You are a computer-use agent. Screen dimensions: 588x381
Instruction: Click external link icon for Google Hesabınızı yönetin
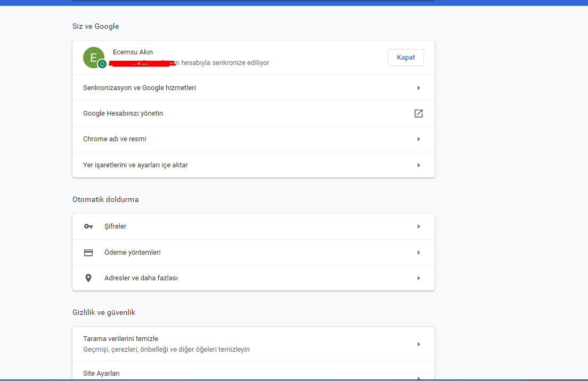pos(419,114)
